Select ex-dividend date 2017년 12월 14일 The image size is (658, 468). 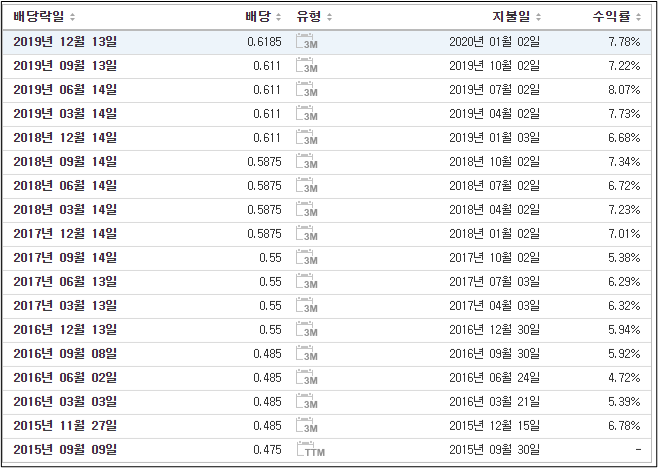pos(65,233)
